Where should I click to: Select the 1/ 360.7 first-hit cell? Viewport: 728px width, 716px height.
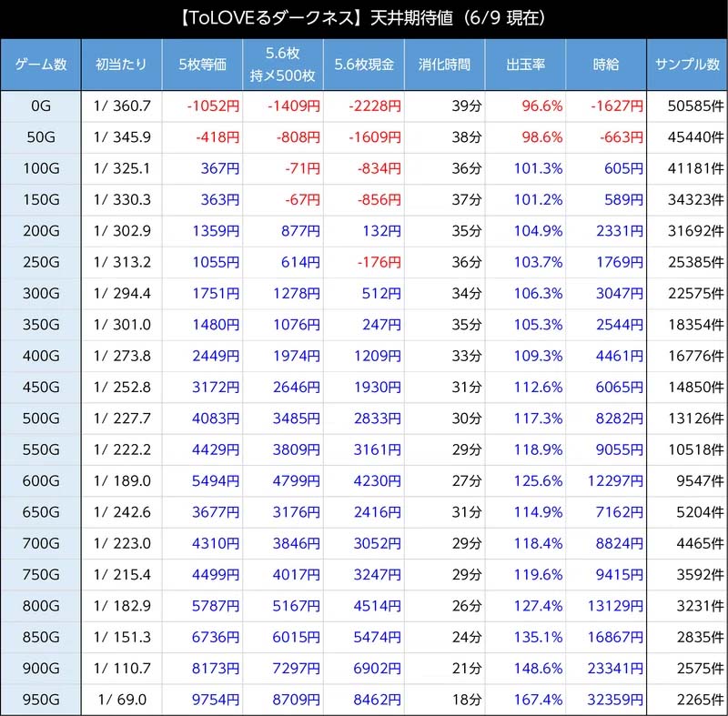click(121, 106)
